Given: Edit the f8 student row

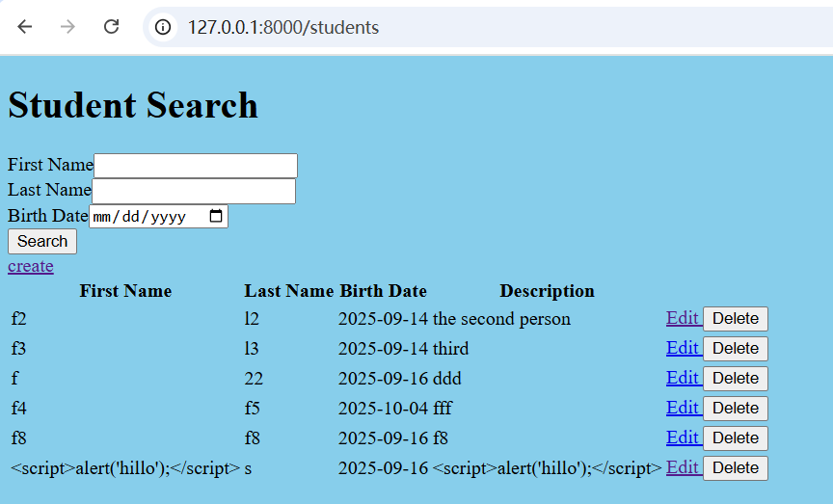Looking at the screenshot, I should tap(684, 438).
